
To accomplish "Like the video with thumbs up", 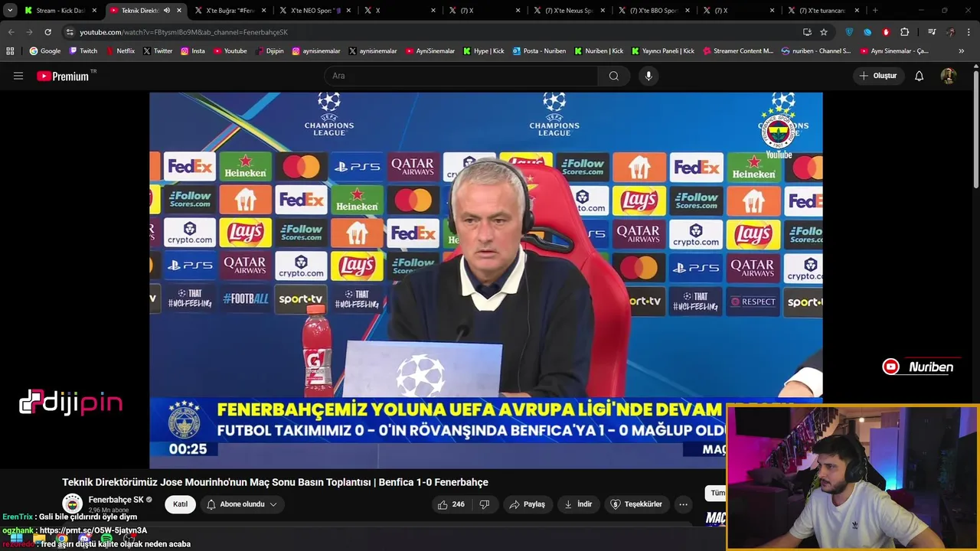I will pyautogui.click(x=451, y=504).
